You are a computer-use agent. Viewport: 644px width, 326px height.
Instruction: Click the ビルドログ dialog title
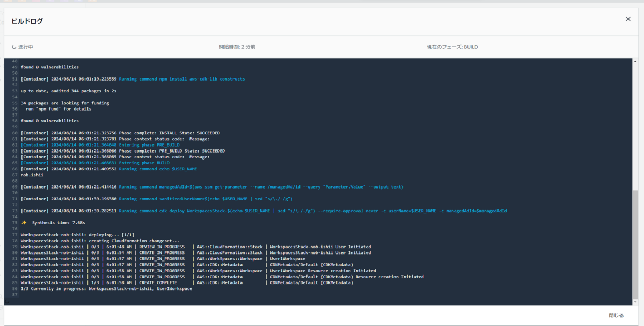pos(27,21)
